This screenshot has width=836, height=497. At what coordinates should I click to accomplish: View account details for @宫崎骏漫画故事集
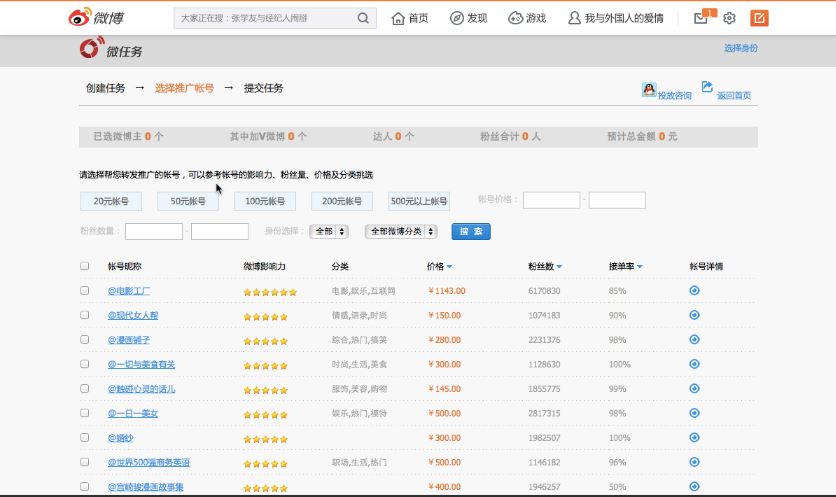tap(694, 486)
